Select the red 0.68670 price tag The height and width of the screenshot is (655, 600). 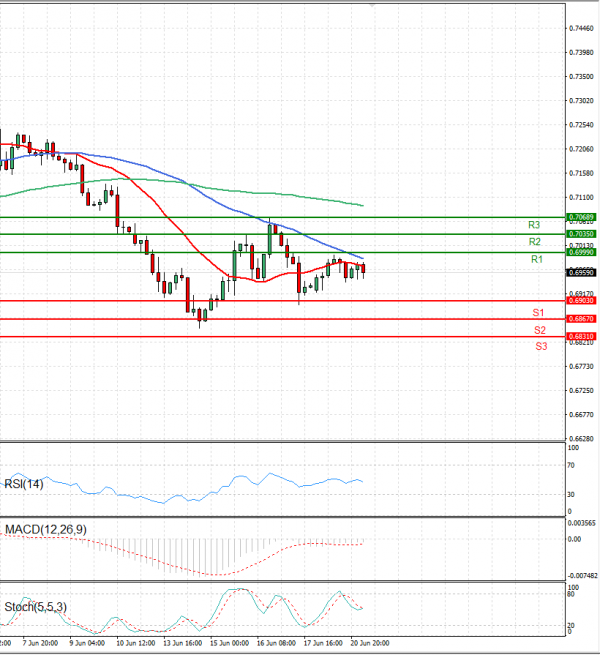[581, 319]
